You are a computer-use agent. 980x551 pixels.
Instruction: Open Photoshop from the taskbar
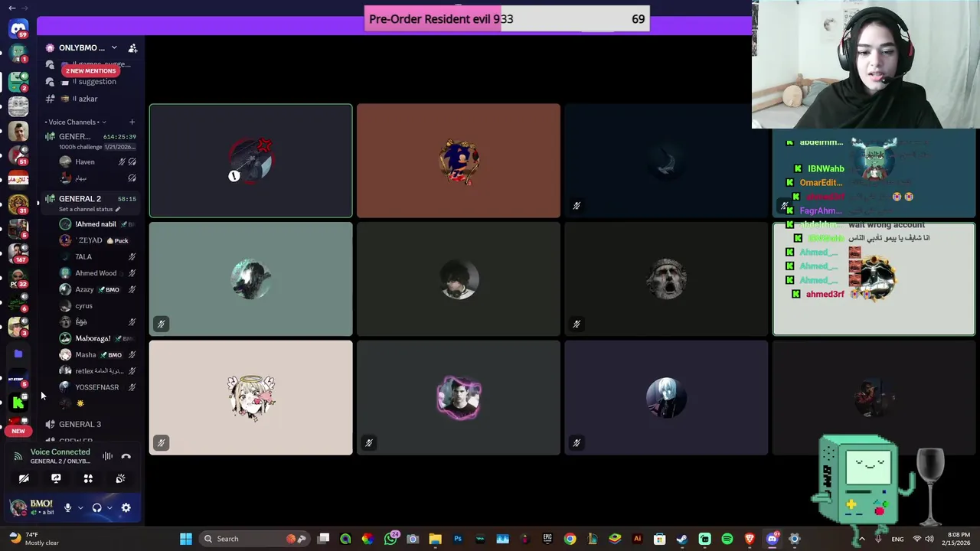tap(458, 539)
